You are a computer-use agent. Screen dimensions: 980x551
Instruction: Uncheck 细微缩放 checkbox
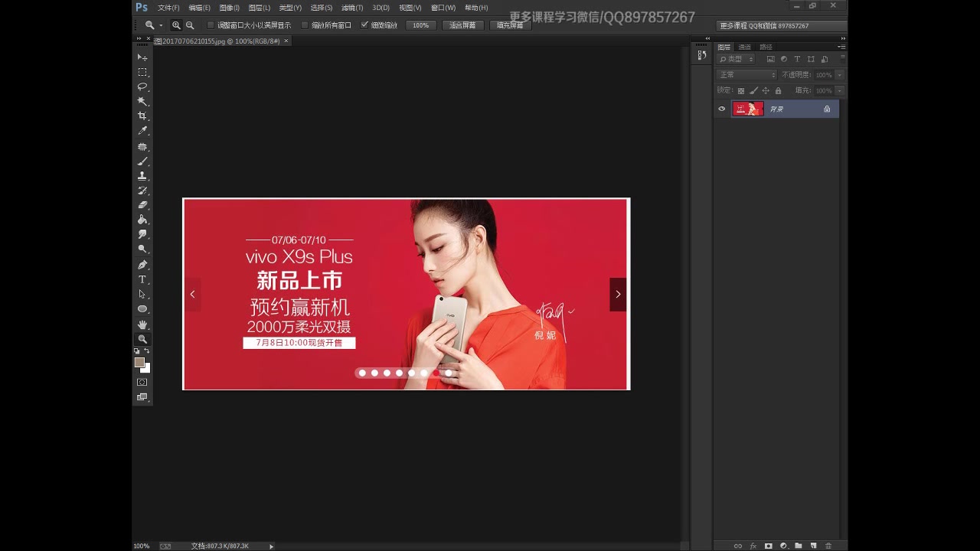pyautogui.click(x=364, y=25)
